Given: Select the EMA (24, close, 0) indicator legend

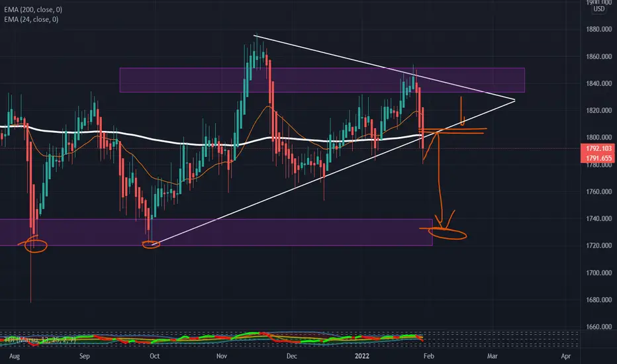Looking at the screenshot, I should (x=31, y=19).
